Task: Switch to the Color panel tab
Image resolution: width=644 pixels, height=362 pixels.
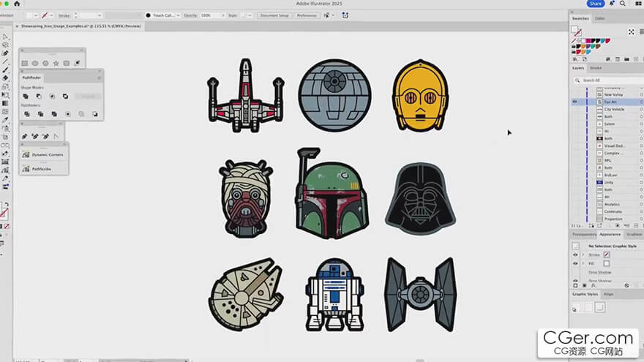Action: pyautogui.click(x=600, y=18)
